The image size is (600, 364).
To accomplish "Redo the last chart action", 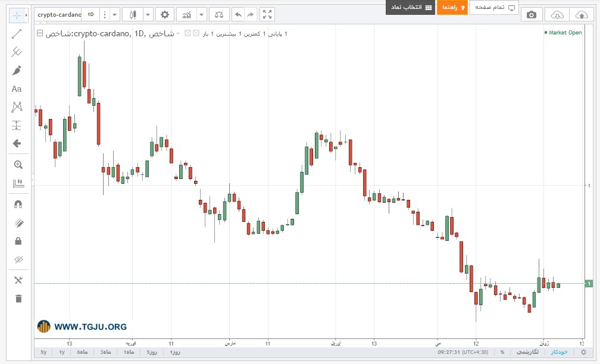I will (x=250, y=14).
